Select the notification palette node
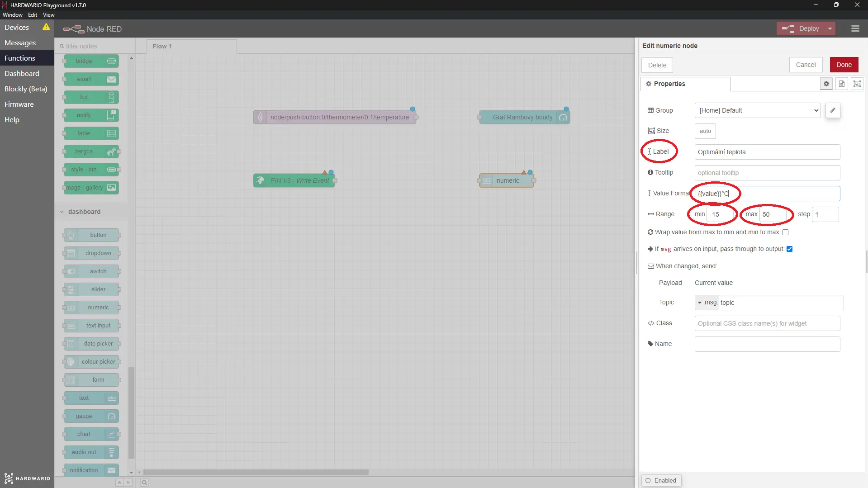Viewport: 868px width, 488px height. (91, 470)
